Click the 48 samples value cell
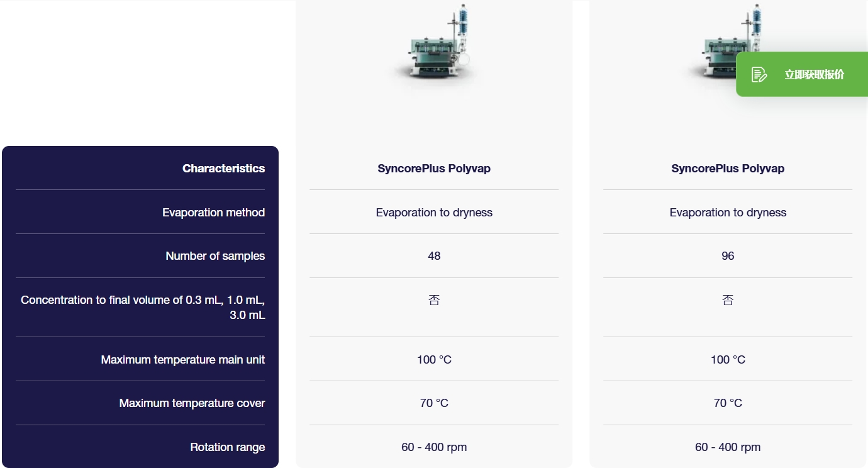This screenshot has width=868, height=468. click(434, 256)
